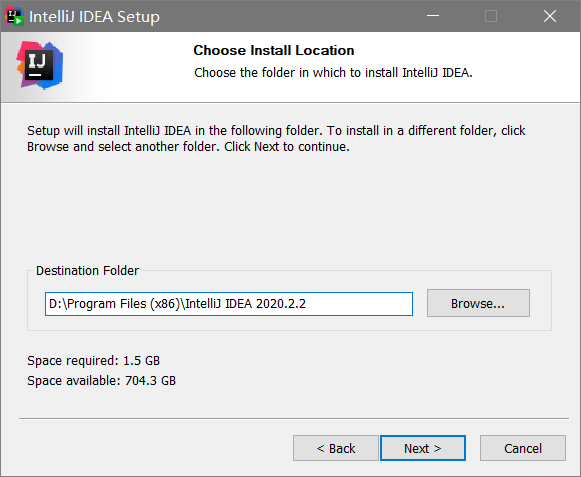
Task: Cancel the IntelliJ IDEA setup
Action: pos(523,448)
